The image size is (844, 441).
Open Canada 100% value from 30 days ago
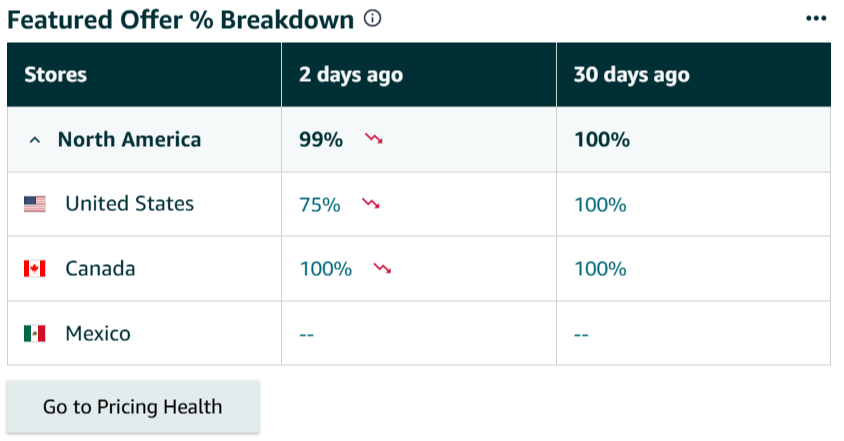600,269
